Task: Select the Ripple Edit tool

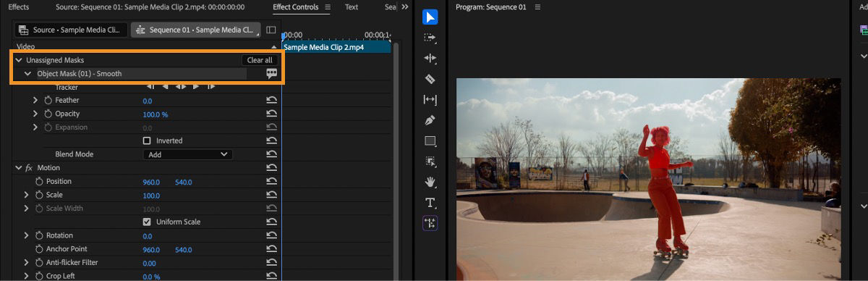Action: tap(430, 58)
